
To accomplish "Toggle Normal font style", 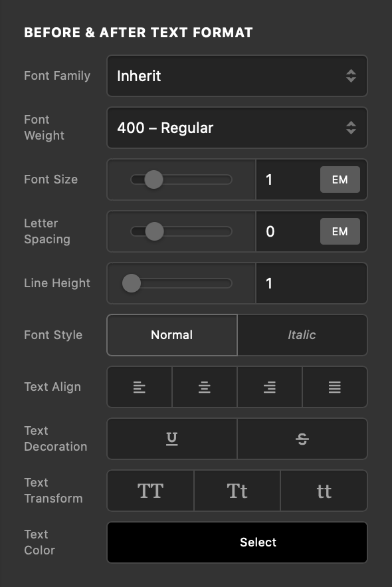I will point(171,335).
